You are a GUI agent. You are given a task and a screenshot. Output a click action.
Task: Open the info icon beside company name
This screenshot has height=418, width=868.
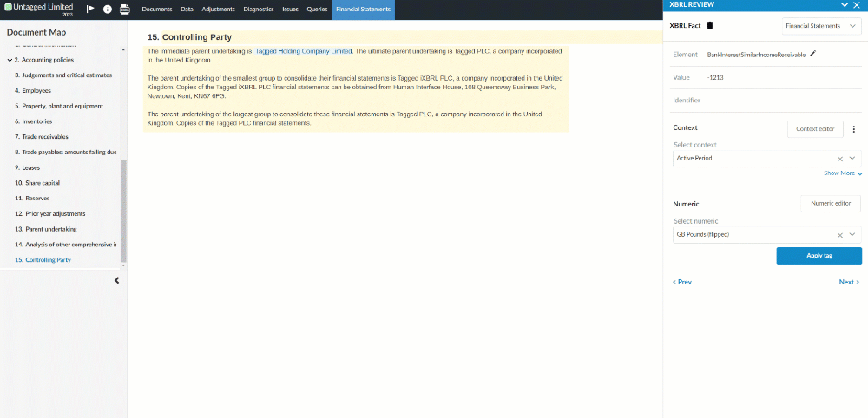point(108,9)
